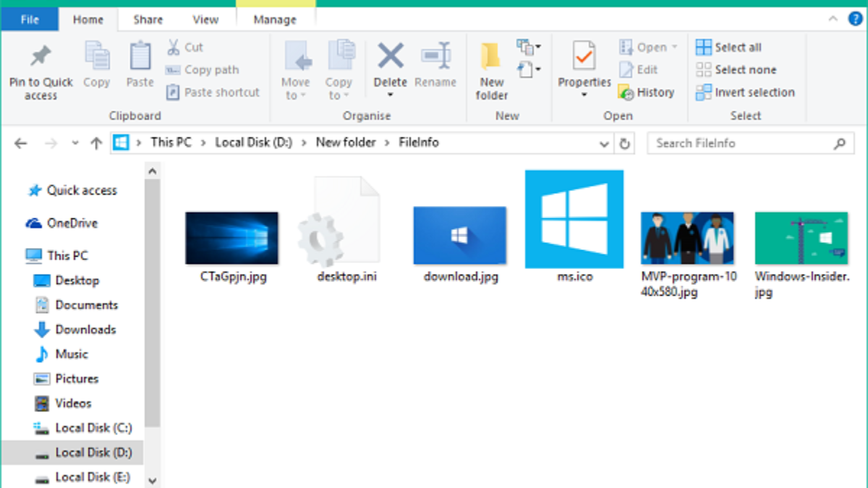Screen dimensions: 868x488
Task: Create a New folder
Action: pyautogui.click(x=492, y=70)
